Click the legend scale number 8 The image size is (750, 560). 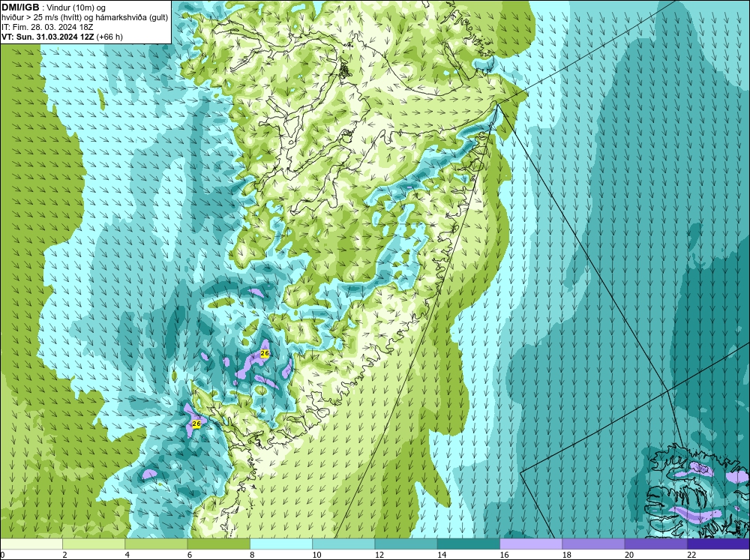coord(252,555)
